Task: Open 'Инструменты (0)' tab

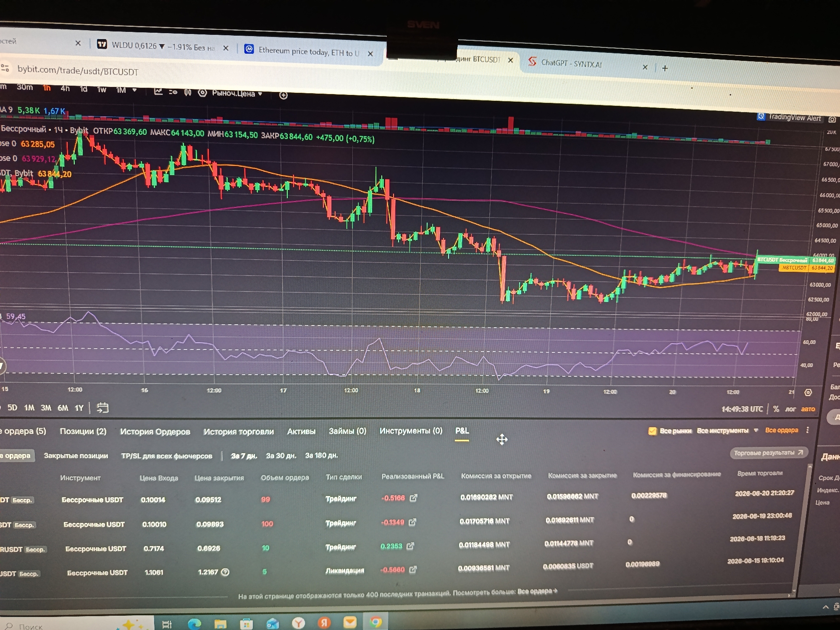Action: 411,430
